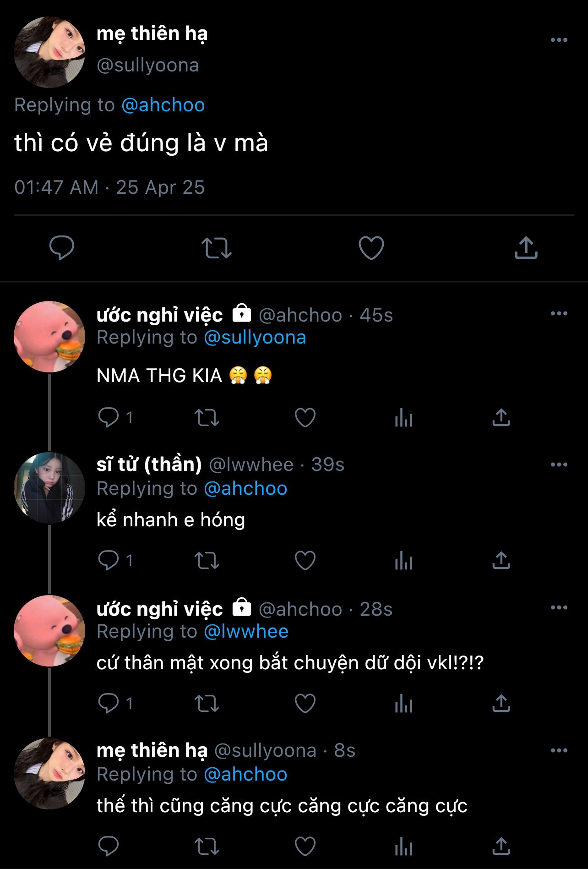
Task: Open sĩ tử (thần) profile picture
Action: coord(49,488)
